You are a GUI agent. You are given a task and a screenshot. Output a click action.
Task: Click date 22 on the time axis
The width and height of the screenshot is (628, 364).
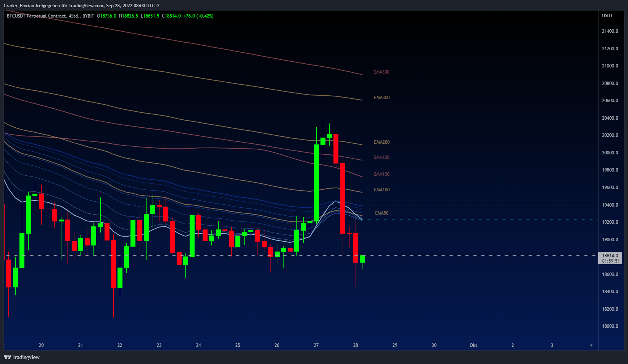point(120,345)
